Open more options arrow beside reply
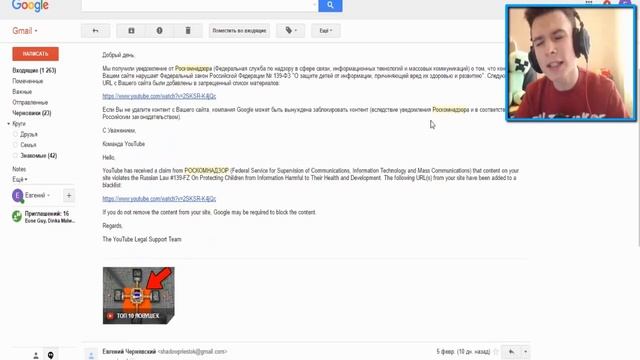This screenshot has width=640, height=360. [x=525, y=351]
